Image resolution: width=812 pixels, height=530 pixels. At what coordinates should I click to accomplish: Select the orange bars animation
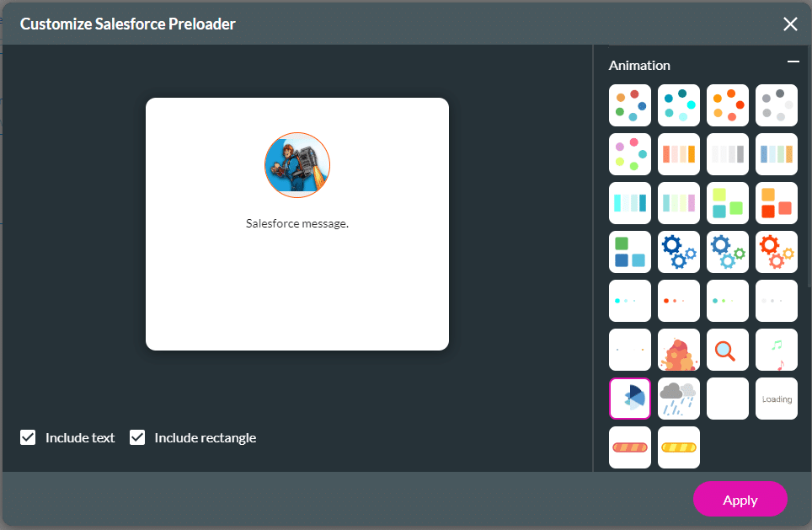click(x=679, y=154)
